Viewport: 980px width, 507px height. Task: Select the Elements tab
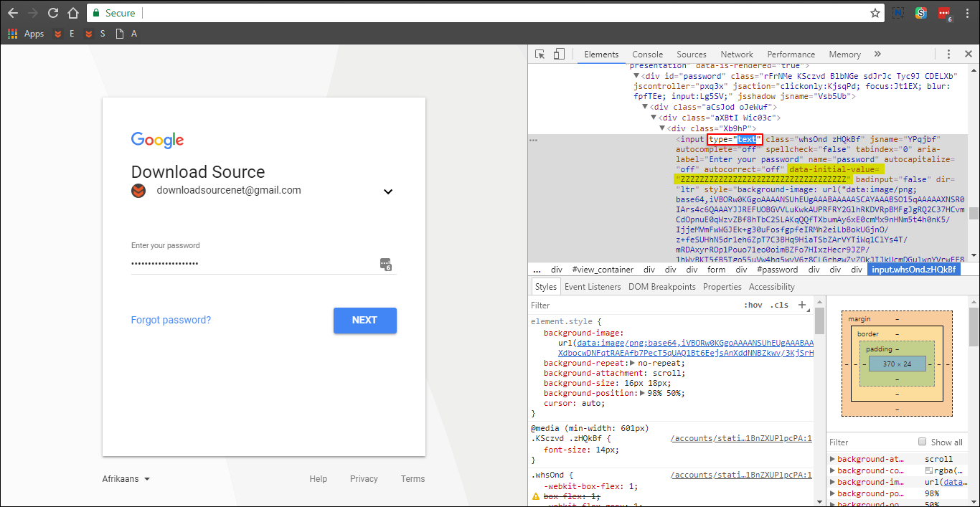[x=601, y=55]
